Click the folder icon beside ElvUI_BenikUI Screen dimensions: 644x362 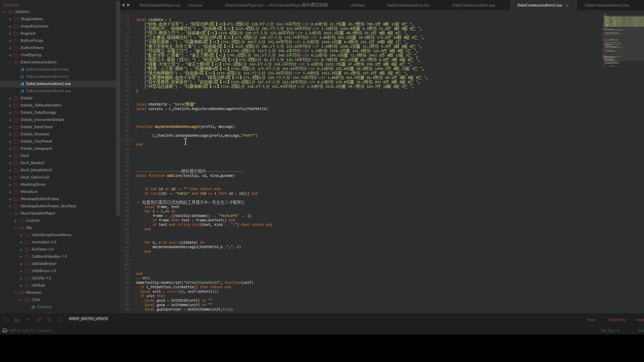(x=16, y=163)
